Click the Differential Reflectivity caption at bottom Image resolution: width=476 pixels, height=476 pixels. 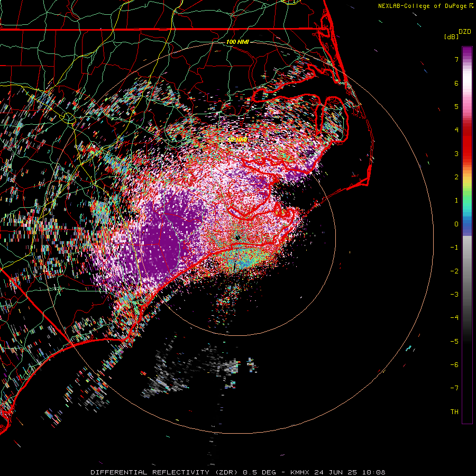[237, 472]
